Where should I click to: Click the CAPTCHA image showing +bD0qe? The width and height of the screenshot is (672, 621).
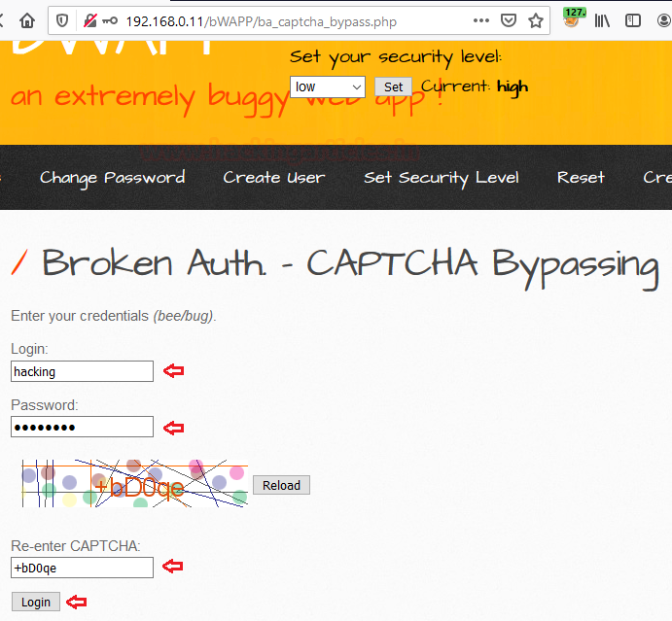pyautogui.click(x=134, y=484)
